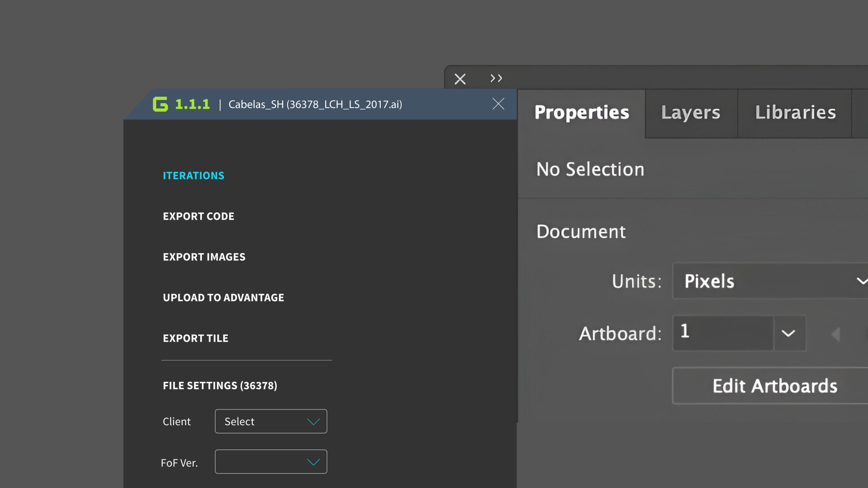Viewport: 868px width, 488px height.
Task: Switch to the Libraries tab
Action: click(795, 113)
